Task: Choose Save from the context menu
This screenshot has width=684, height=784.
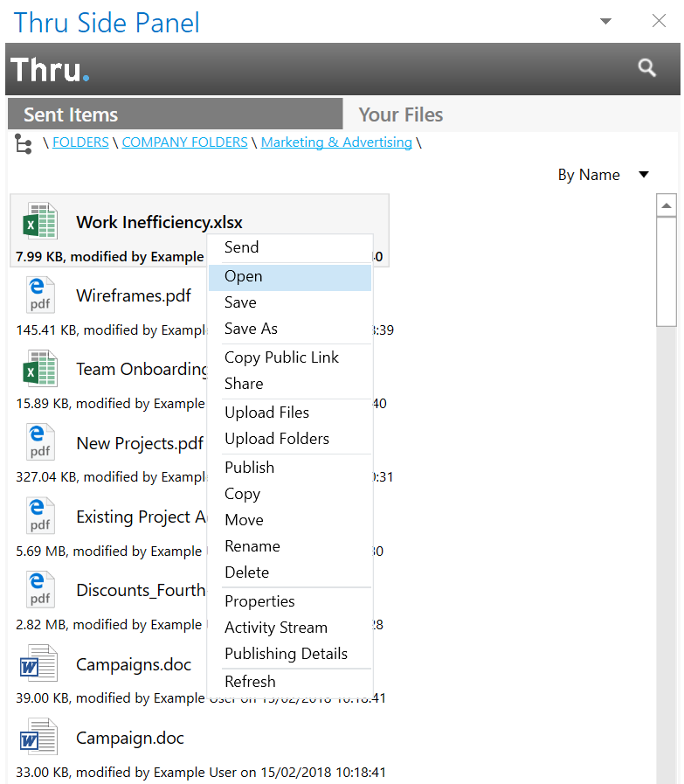Action: click(290, 302)
